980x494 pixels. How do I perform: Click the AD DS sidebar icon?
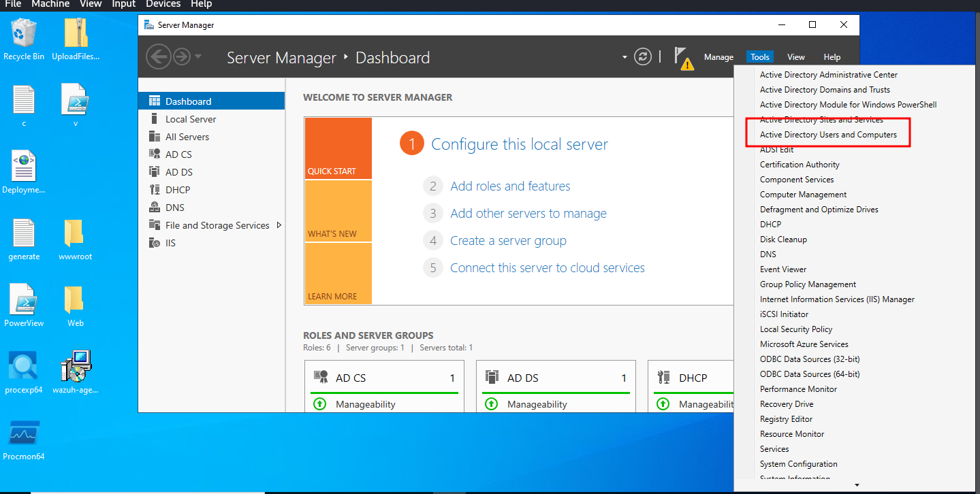click(155, 172)
